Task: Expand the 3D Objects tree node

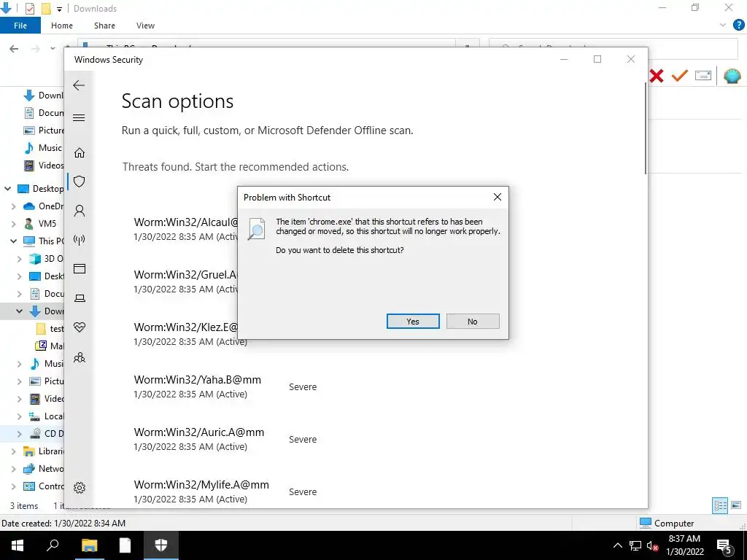Action: tap(19, 259)
